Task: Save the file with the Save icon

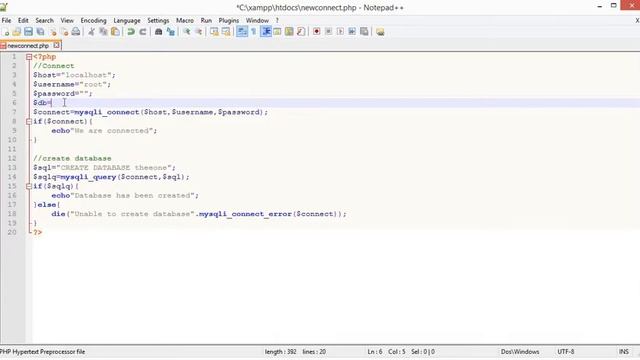Action: [28, 32]
